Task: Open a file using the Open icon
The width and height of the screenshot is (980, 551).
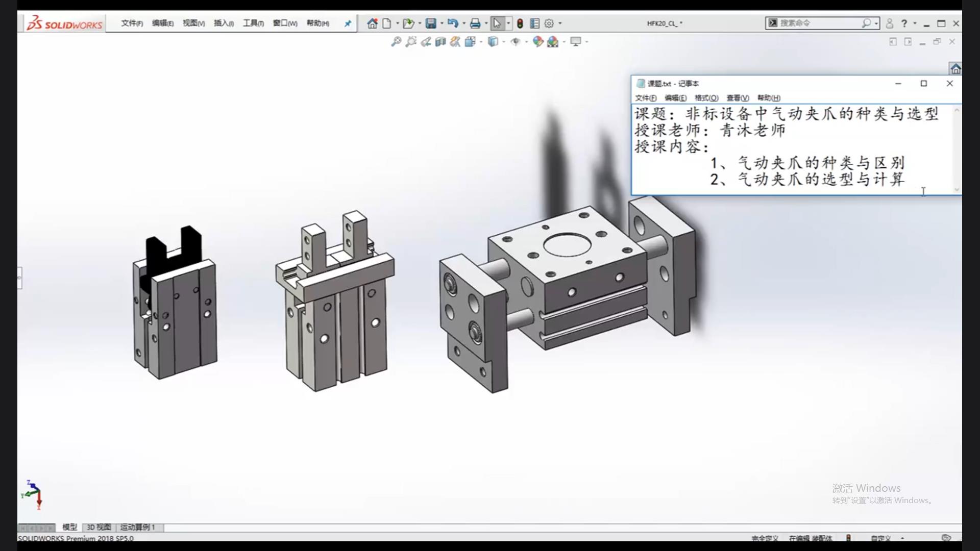Action: click(x=408, y=23)
